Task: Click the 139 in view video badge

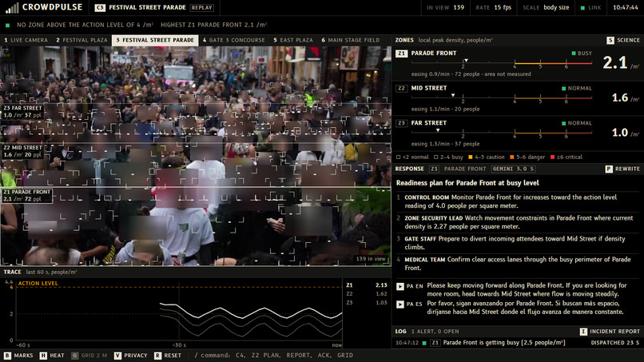Action: pos(371,259)
